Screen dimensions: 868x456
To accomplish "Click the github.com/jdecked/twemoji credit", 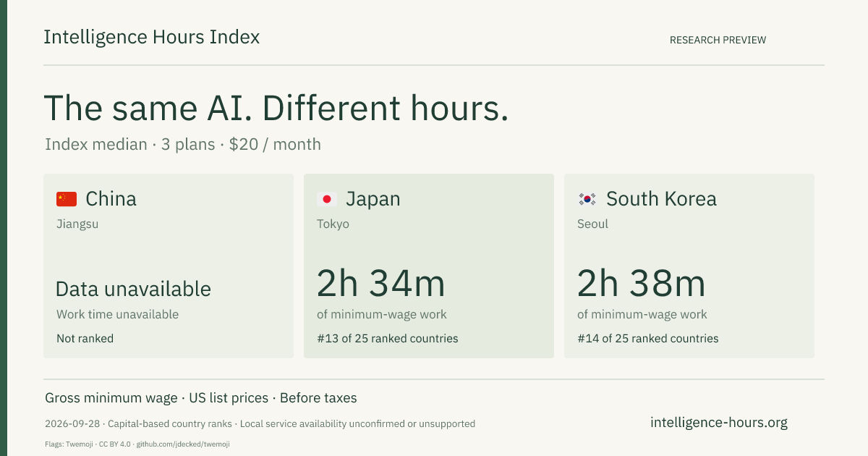I will [x=183, y=444].
